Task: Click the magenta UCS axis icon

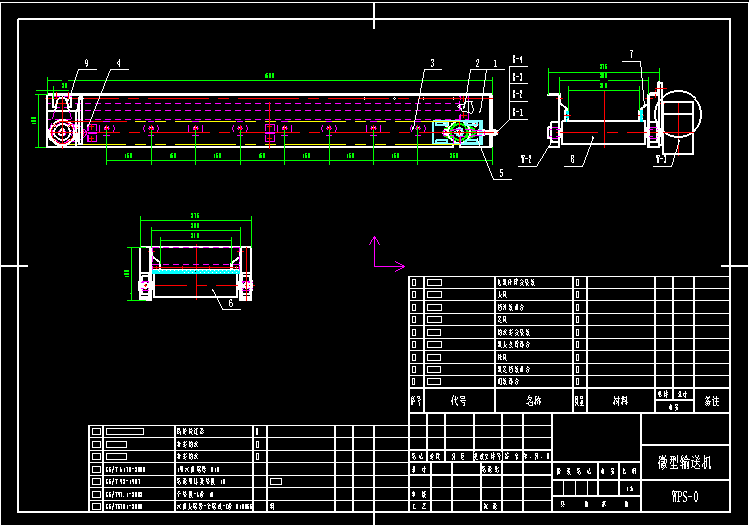Action: pyautogui.click(x=386, y=254)
